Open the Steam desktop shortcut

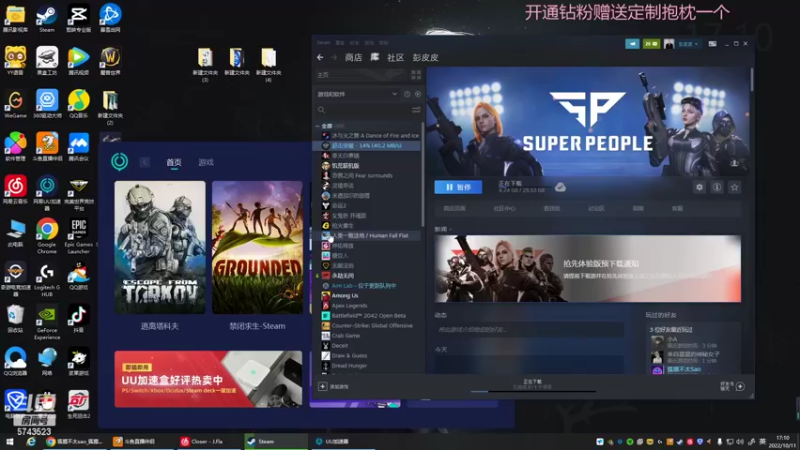[47, 19]
